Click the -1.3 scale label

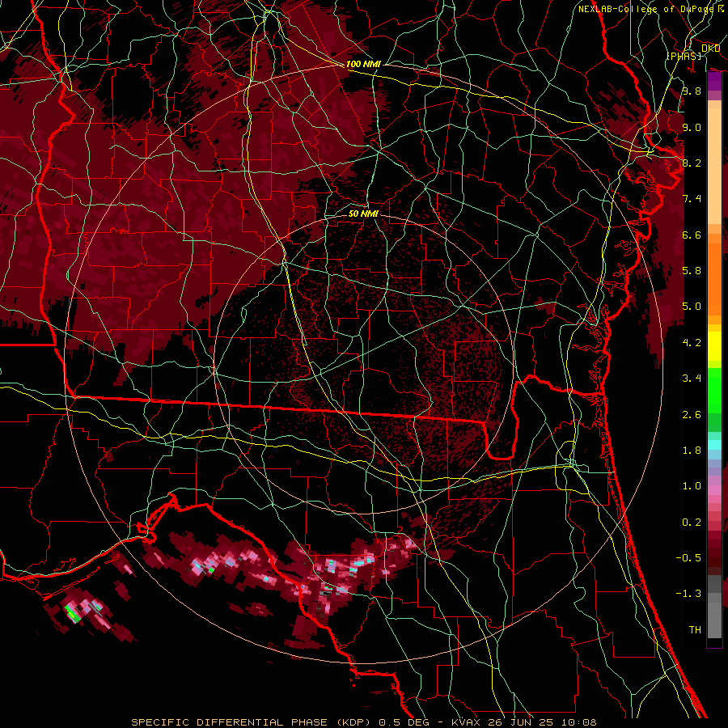point(688,594)
